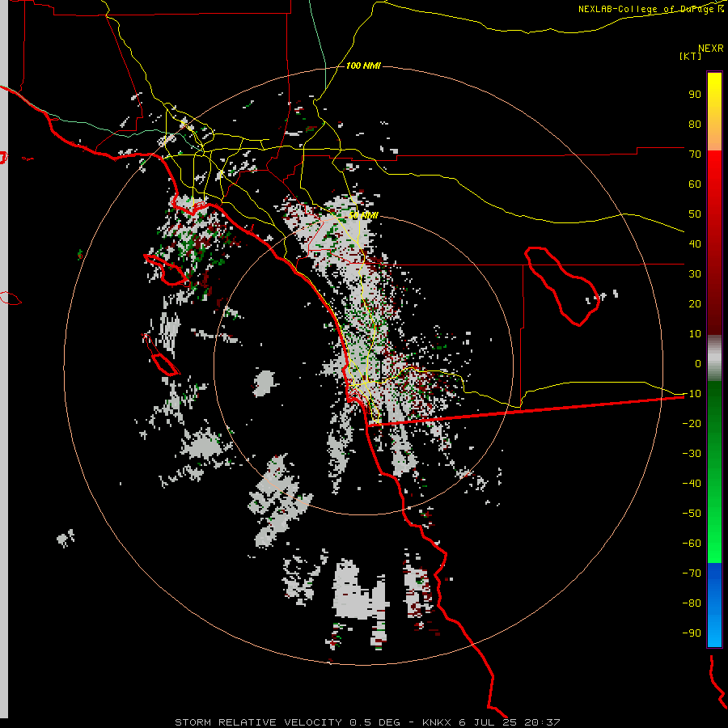The image size is (728, 728).
Task: Click the -70 value on the velocity scale
Action: [x=692, y=573]
